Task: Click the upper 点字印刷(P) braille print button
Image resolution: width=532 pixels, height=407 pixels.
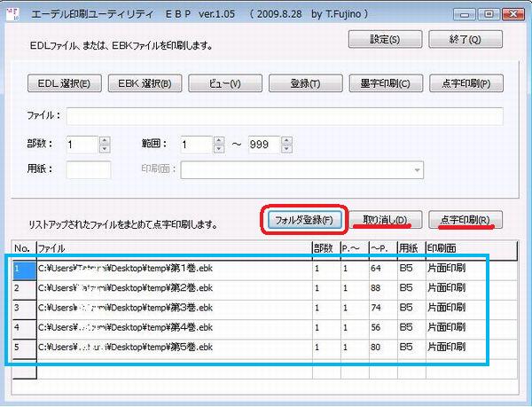Action: [465, 84]
